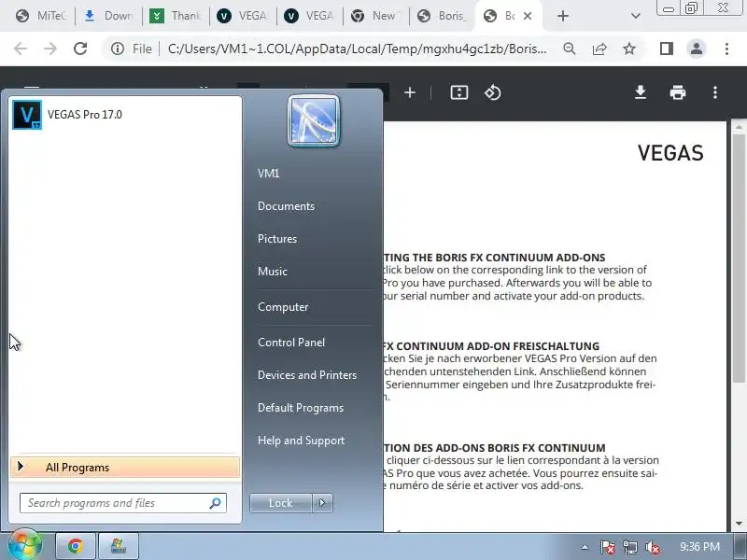Open Documents from Start menu
This screenshot has width=747, height=560.
(286, 206)
